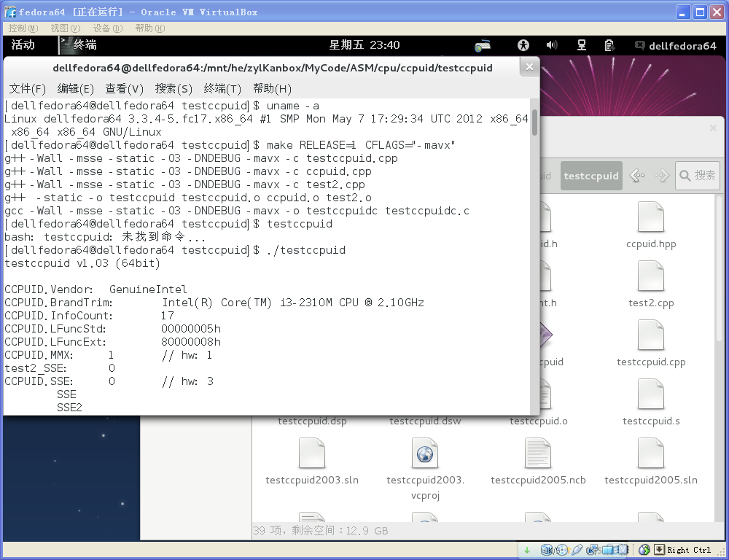The height and width of the screenshot is (560, 729).
Task: Click the terminal title bar path text
Action: pos(273,68)
